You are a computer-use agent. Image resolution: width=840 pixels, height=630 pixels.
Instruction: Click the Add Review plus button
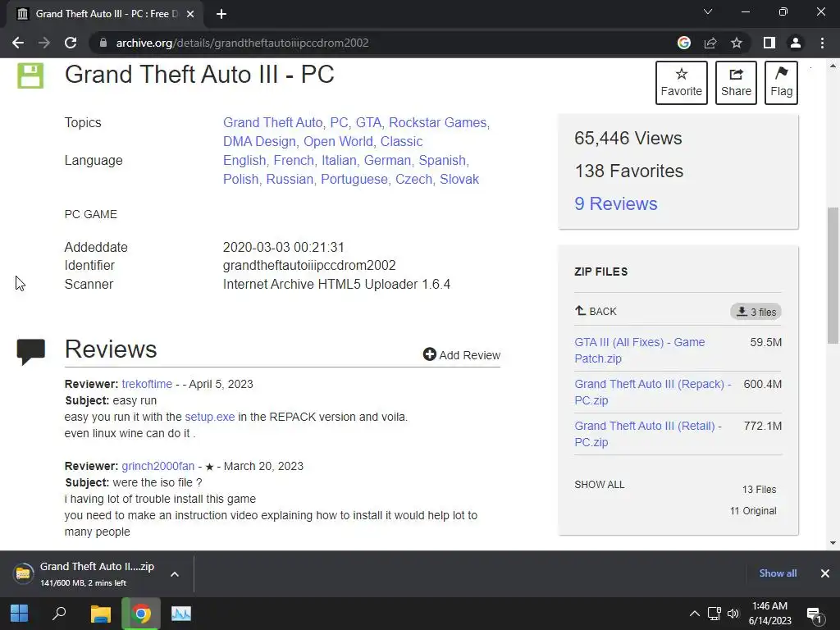tap(461, 354)
